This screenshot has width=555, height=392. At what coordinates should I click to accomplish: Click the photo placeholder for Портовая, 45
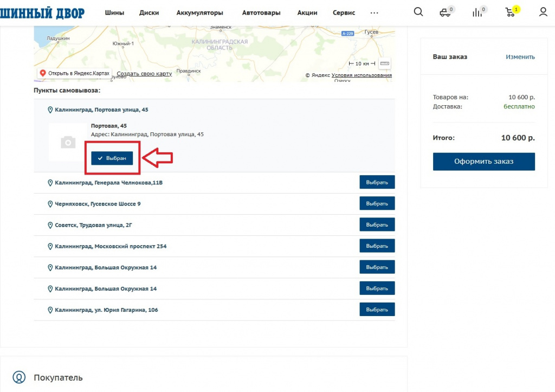click(x=68, y=142)
